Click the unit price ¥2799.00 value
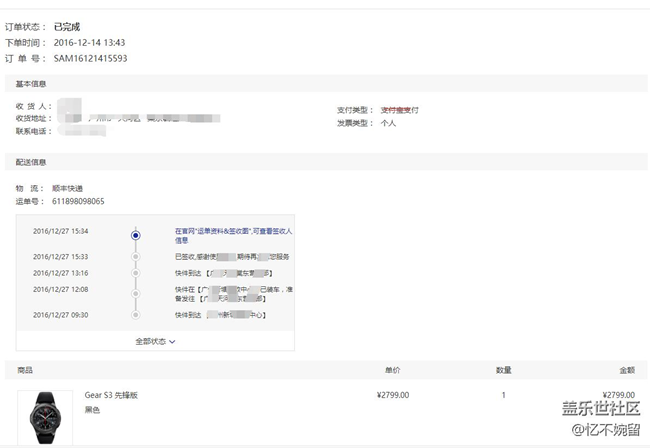Viewport: 650px width, 448px height. [x=392, y=395]
